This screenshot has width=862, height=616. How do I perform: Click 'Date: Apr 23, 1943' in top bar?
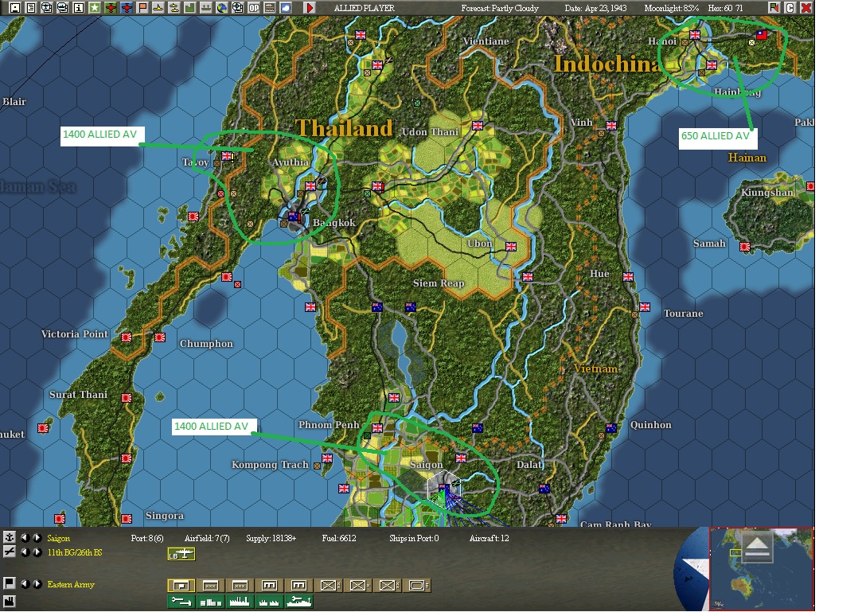(x=595, y=8)
